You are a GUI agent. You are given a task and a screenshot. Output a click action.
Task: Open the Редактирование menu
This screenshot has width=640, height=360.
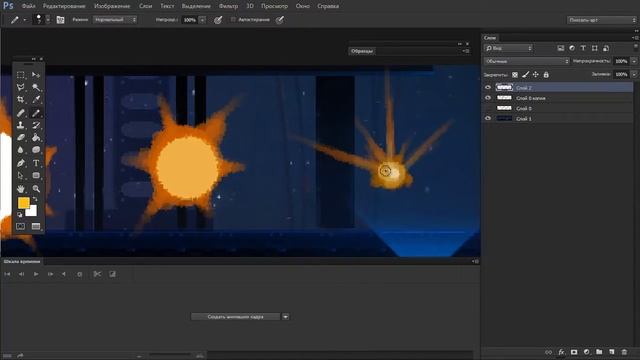tap(64, 6)
